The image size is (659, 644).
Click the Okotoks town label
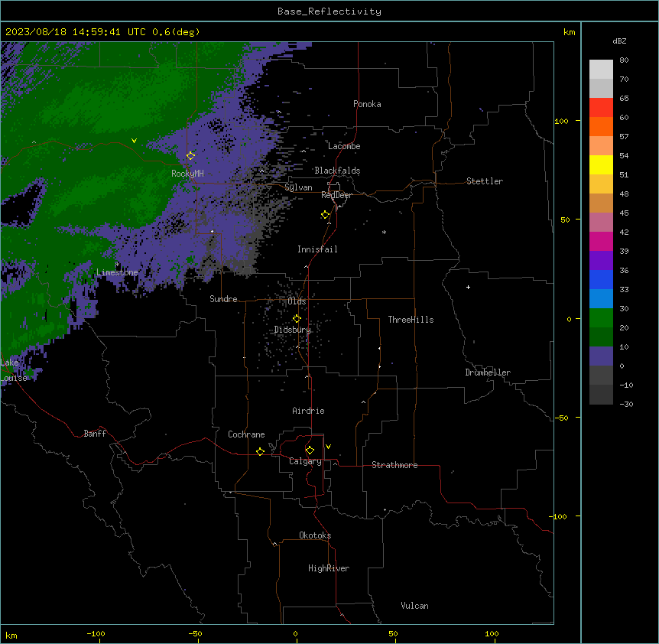[315, 535]
